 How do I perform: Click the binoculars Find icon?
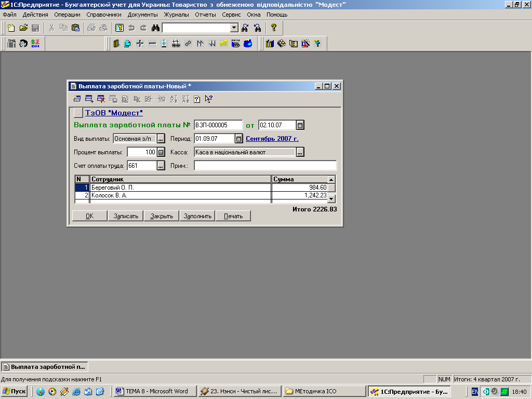tap(155, 28)
